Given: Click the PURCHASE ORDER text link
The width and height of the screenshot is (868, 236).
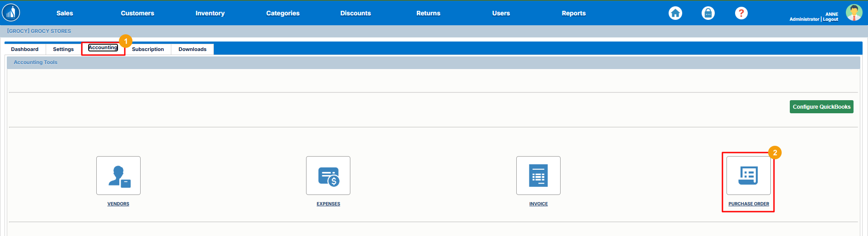Looking at the screenshot, I should (x=748, y=204).
